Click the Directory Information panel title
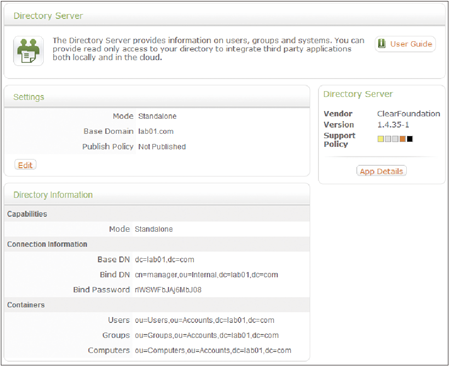 pyautogui.click(x=53, y=195)
